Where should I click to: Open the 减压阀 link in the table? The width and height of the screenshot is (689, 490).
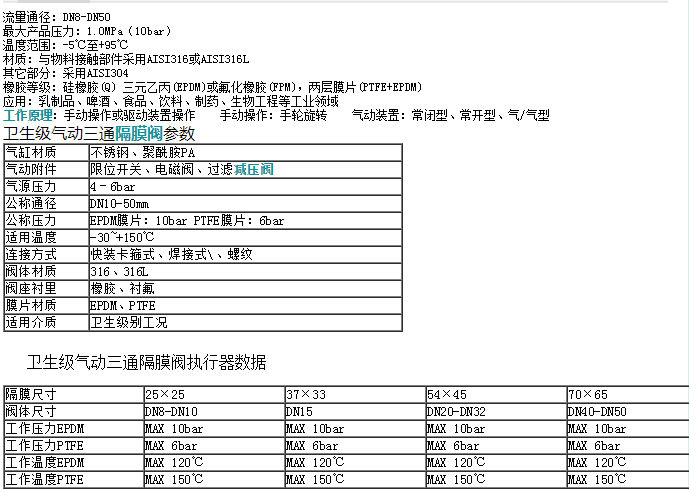254,169
